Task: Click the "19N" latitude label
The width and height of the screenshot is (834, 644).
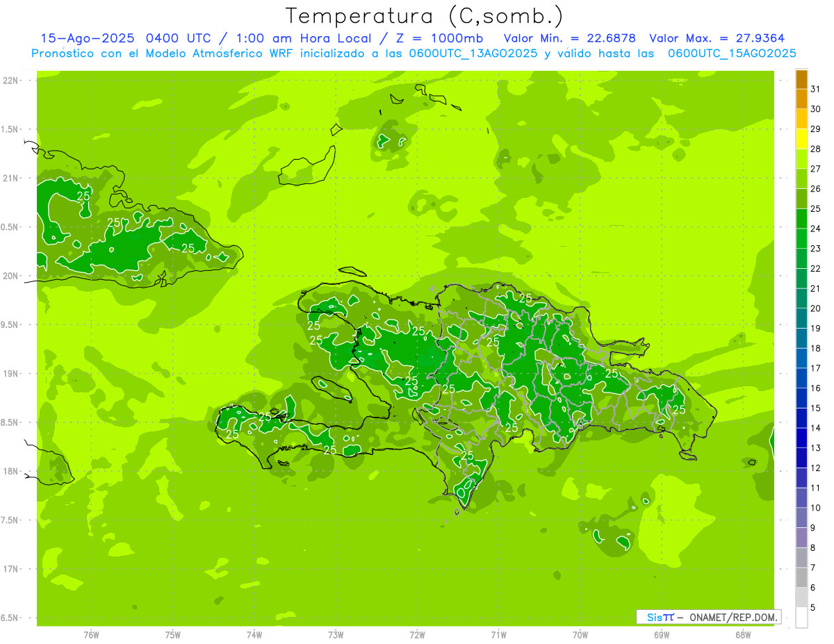Action: click(12, 373)
